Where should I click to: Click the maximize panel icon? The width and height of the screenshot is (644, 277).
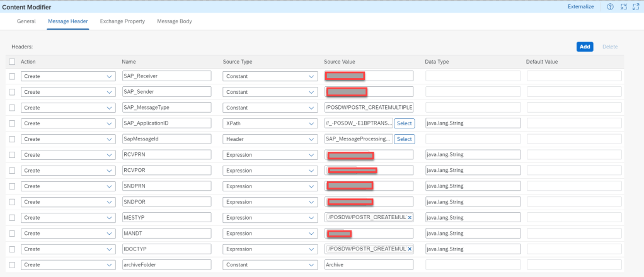pyautogui.click(x=636, y=7)
